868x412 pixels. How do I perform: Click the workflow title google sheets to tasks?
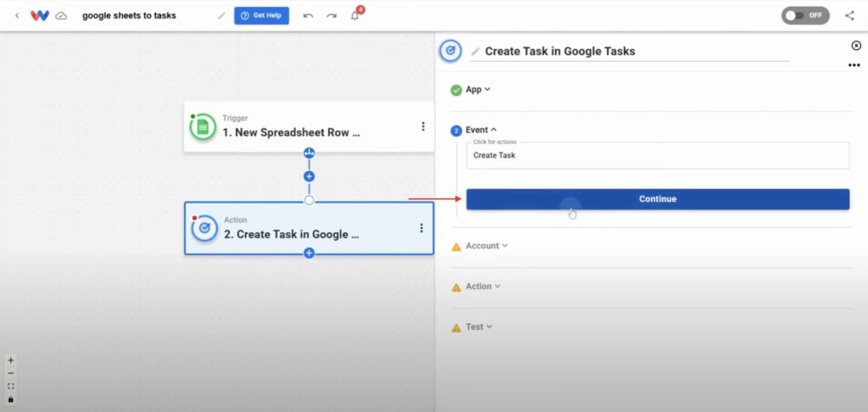pos(129,15)
